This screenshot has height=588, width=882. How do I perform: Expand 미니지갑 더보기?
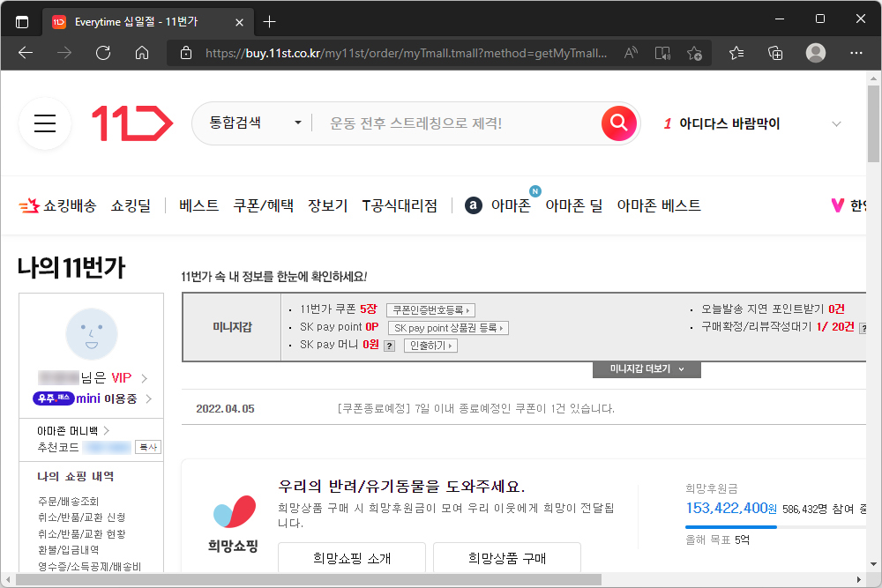tap(647, 368)
